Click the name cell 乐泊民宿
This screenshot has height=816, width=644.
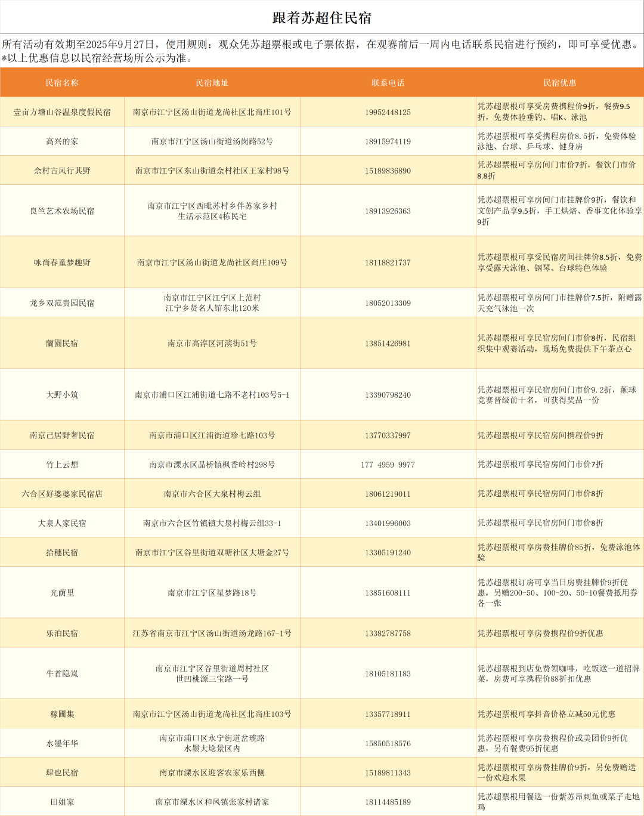click(x=62, y=633)
